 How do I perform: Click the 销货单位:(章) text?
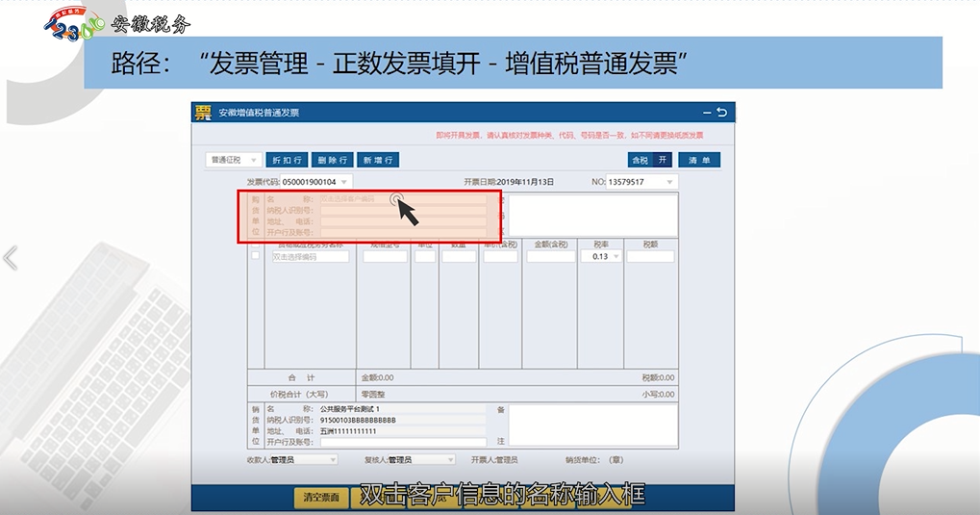tap(594, 460)
